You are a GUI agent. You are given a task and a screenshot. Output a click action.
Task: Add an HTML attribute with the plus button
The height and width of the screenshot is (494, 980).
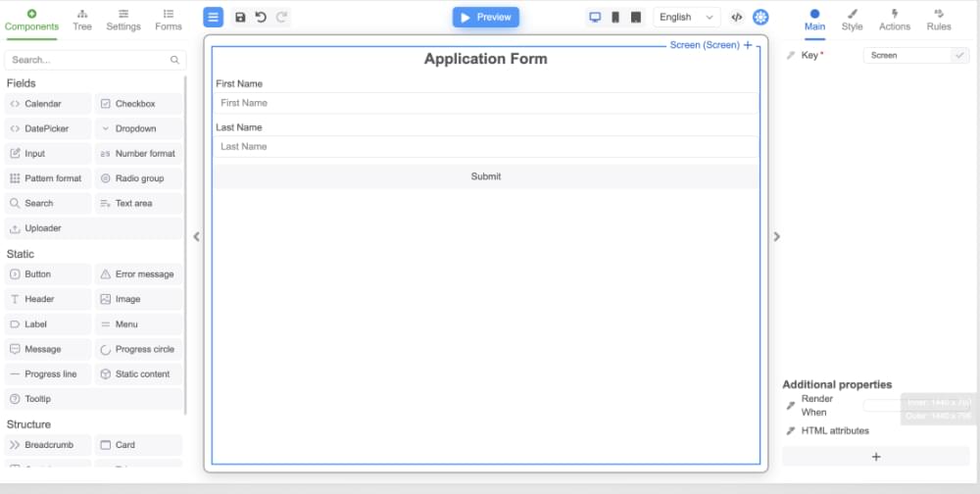click(875, 457)
